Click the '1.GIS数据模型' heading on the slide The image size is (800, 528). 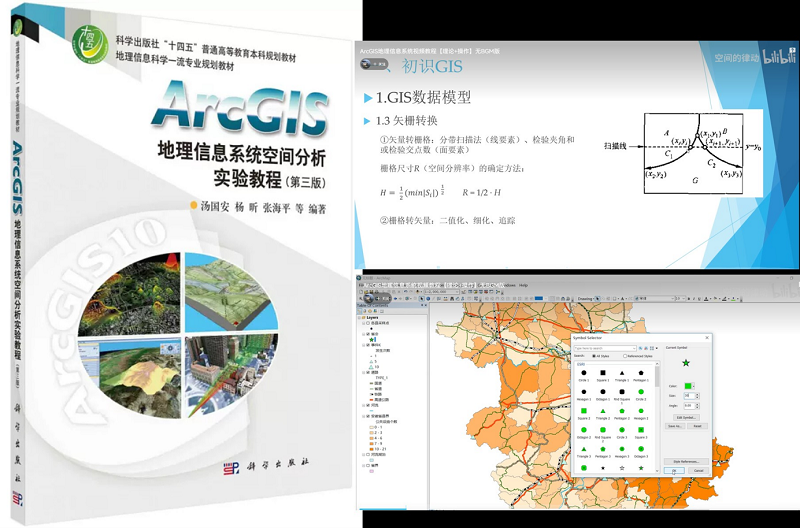[423, 97]
